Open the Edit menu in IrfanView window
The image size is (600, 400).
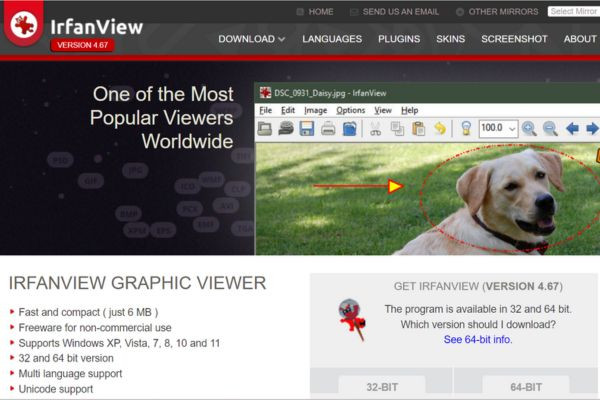[x=288, y=111]
